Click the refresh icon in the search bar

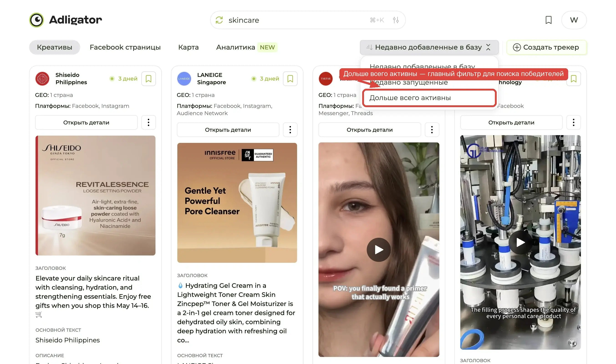[x=219, y=20]
